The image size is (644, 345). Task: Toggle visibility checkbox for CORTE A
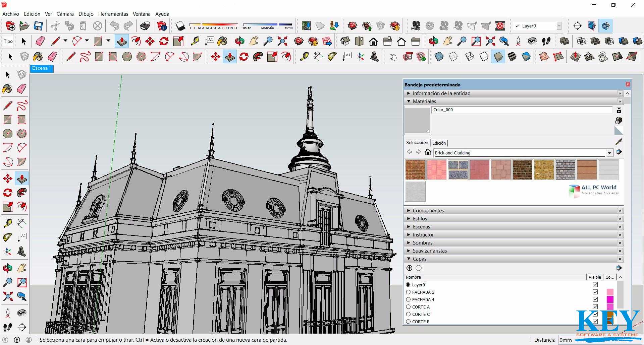tap(595, 307)
